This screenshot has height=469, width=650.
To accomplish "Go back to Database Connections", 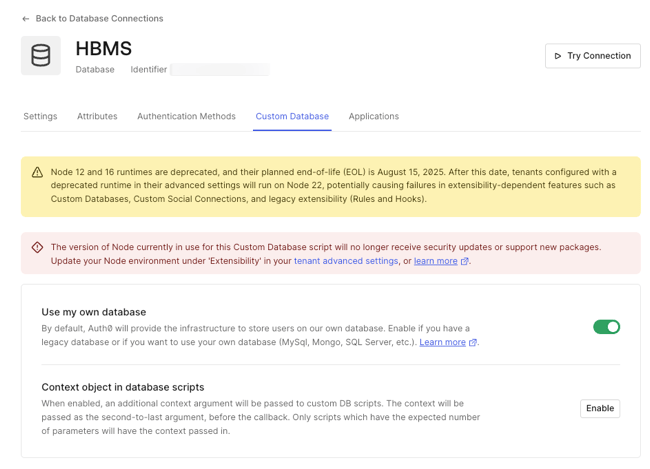I will tap(99, 19).
